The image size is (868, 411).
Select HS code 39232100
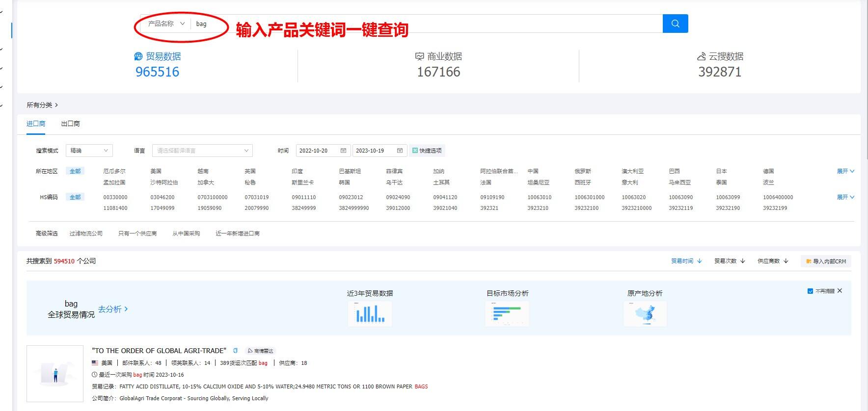click(x=587, y=208)
